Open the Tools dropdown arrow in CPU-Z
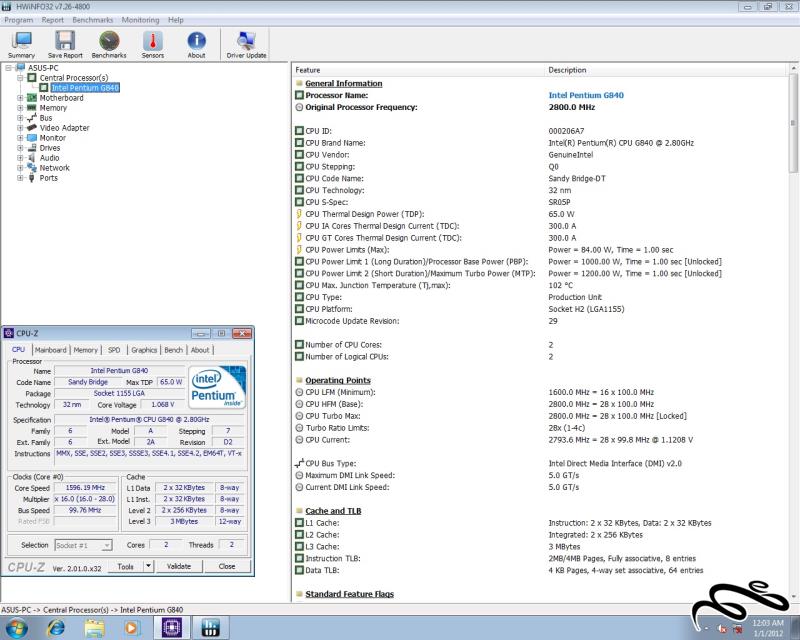Image resolution: width=800 pixels, height=640 pixels. [x=149, y=566]
